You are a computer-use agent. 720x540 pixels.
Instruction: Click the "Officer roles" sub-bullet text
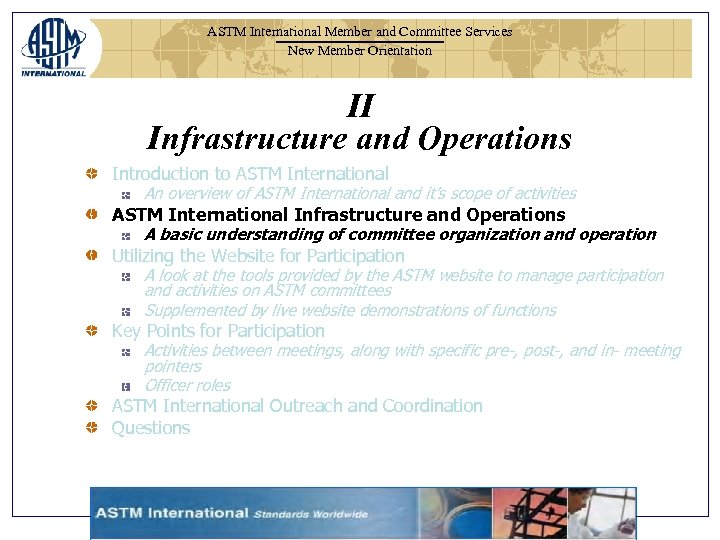pos(187,386)
